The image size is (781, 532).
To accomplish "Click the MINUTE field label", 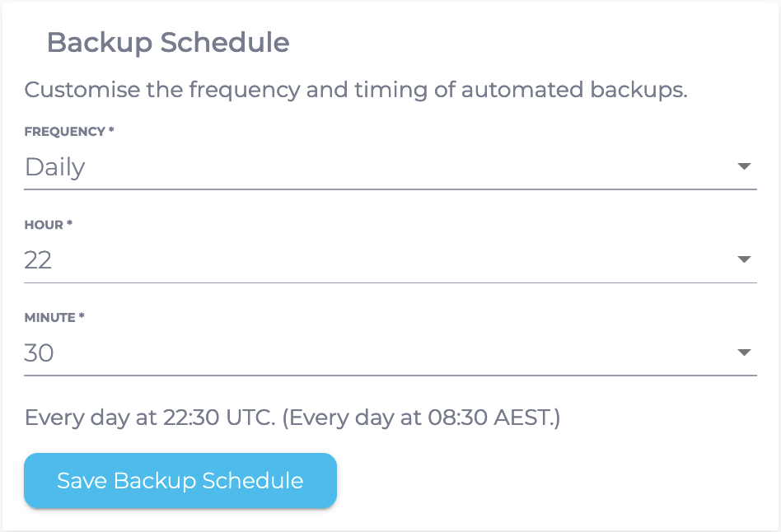I will click(x=51, y=318).
